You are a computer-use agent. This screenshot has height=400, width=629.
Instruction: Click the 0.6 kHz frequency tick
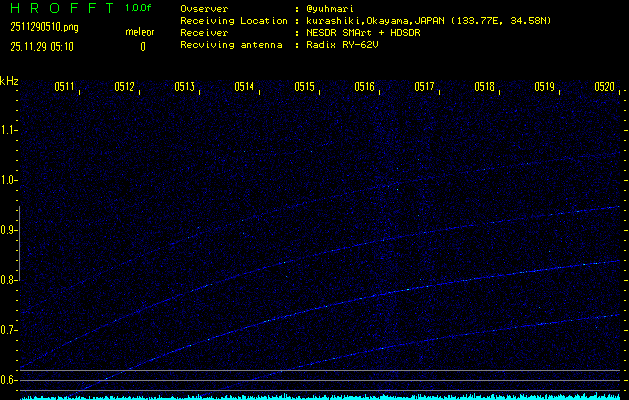[x=9, y=380]
